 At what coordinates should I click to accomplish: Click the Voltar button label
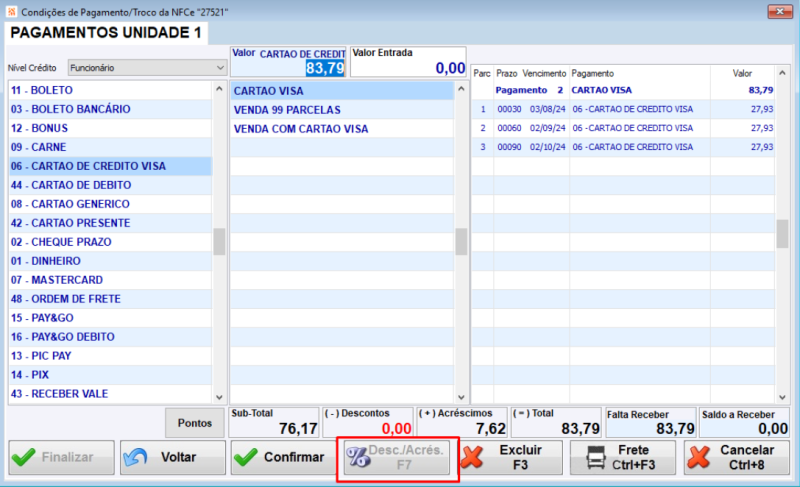click(179, 457)
